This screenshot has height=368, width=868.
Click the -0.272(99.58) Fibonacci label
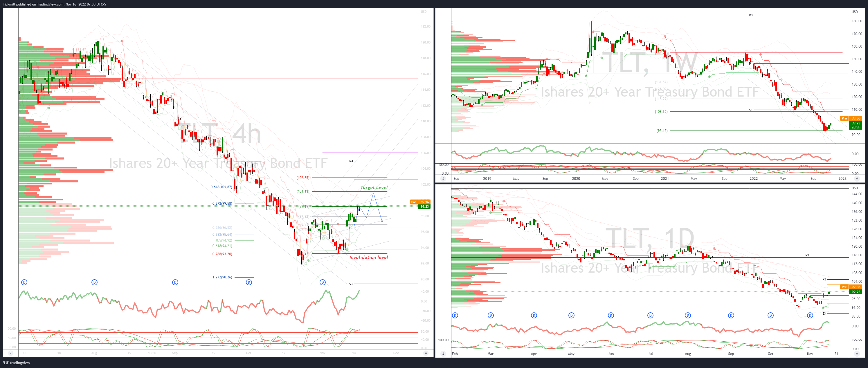pyautogui.click(x=222, y=203)
